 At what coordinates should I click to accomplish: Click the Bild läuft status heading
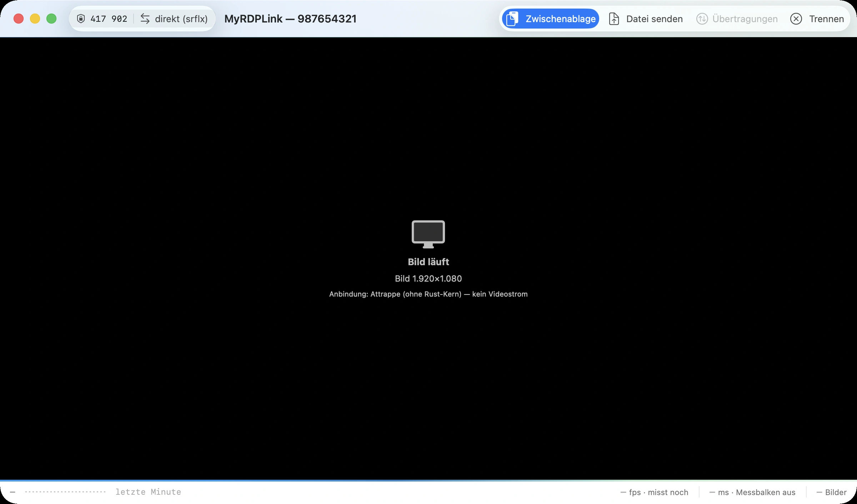[x=428, y=262]
